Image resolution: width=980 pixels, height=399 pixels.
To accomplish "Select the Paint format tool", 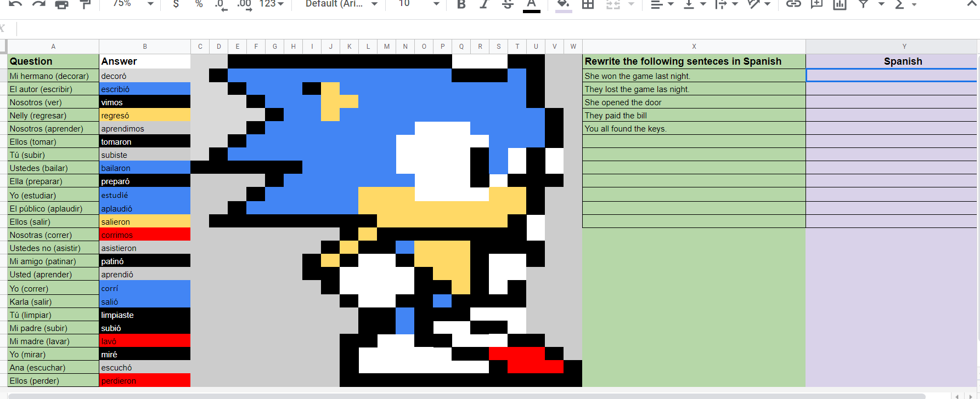I will click(x=85, y=4).
